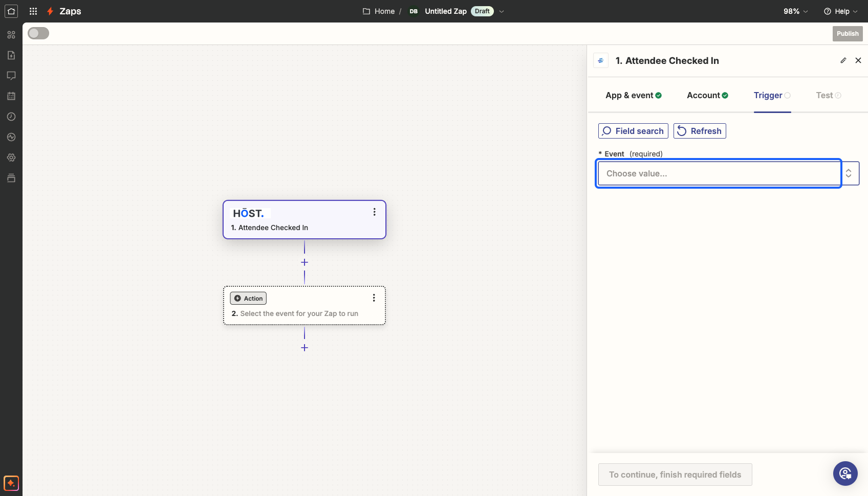This screenshot has width=868, height=496.
Task: Open Zap history clock icon in sidebar
Action: (x=11, y=117)
